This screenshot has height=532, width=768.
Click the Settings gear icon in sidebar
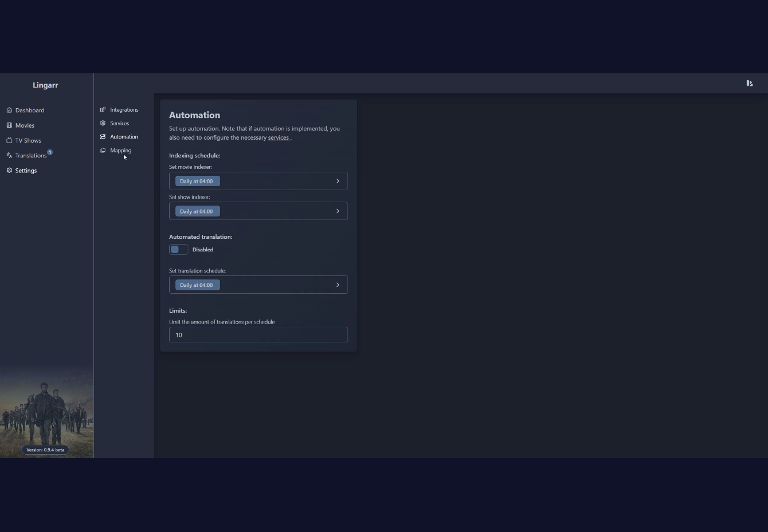click(x=9, y=170)
